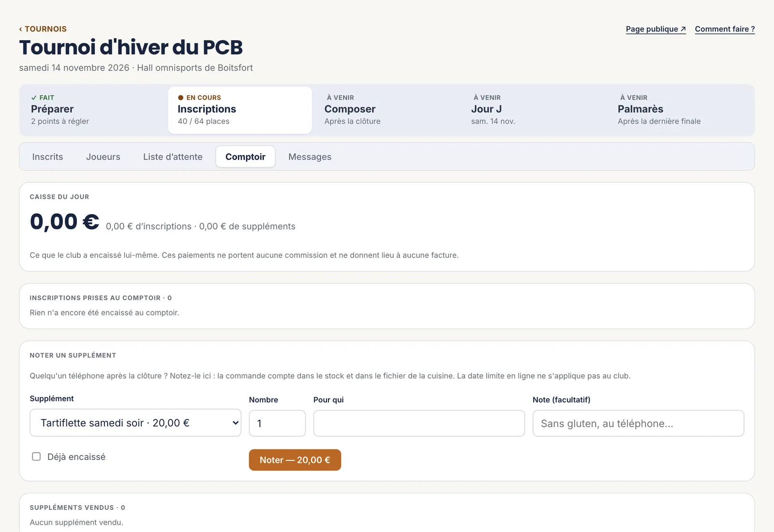The width and height of the screenshot is (774, 532).
Task: Click the Note (facultatif) field
Action: pos(638,423)
